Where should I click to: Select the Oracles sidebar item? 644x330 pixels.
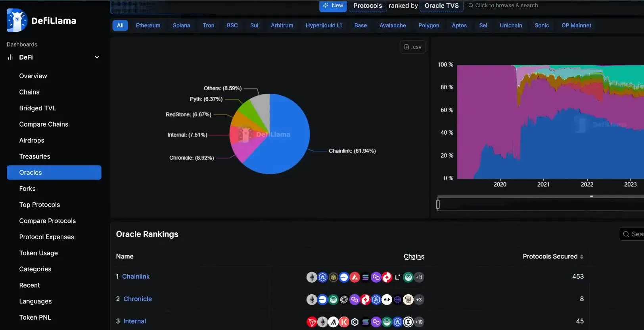[x=54, y=172]
